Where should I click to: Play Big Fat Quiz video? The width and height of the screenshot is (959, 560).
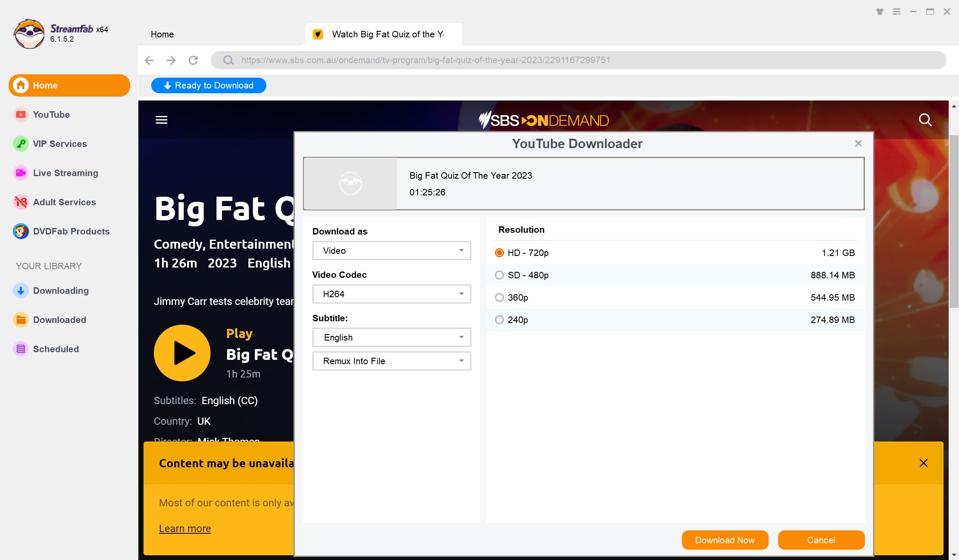(x=182, y=353)
